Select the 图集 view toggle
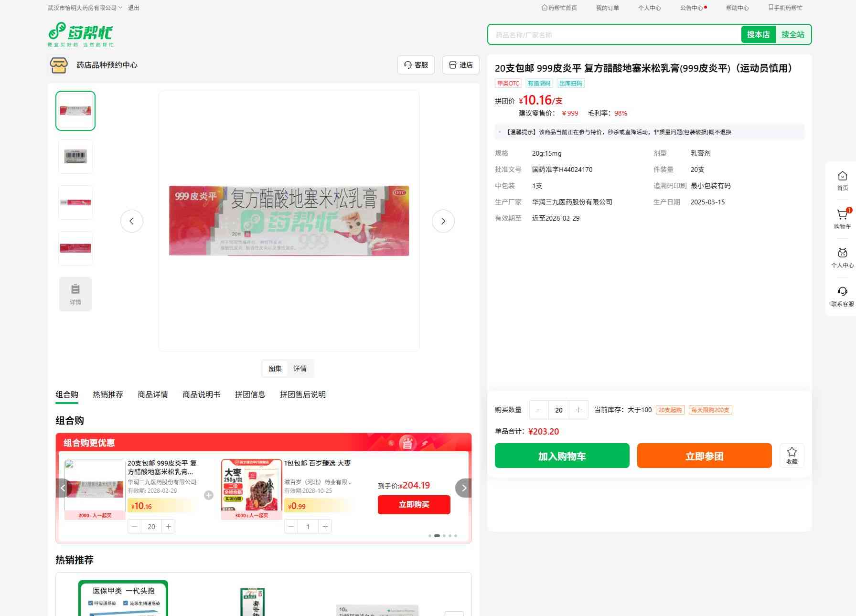 coord(275,369)
